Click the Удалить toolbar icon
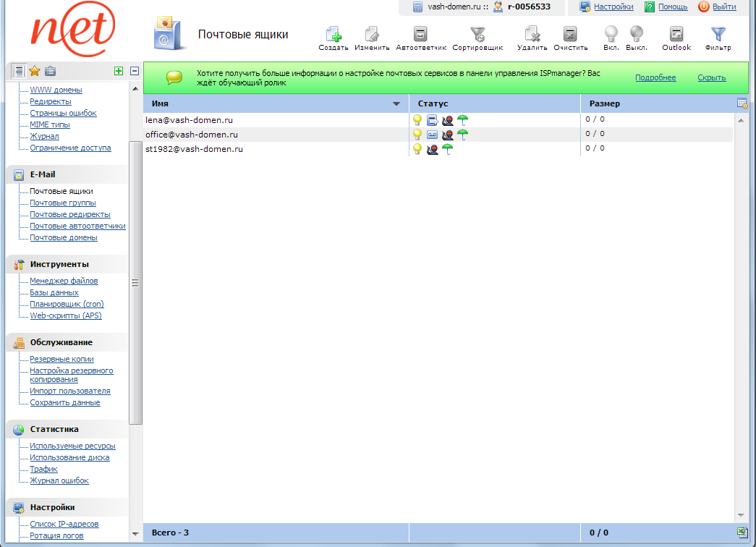Viewport: 756px width, 547px height. tap(531, 35)
